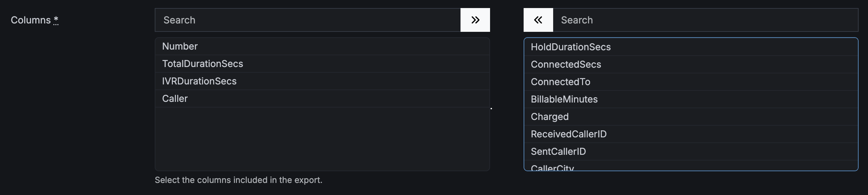Pick the Caller column entry

[x=322, y=99]
